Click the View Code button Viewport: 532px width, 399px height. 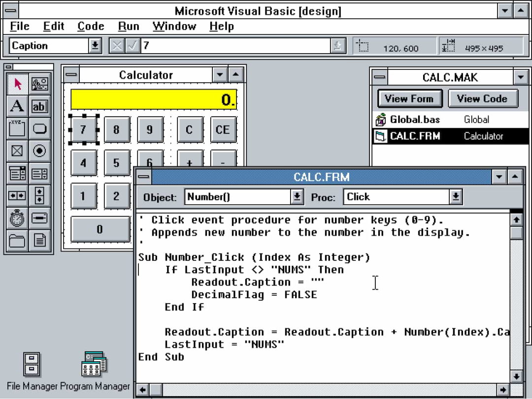[x=482, y=99]
